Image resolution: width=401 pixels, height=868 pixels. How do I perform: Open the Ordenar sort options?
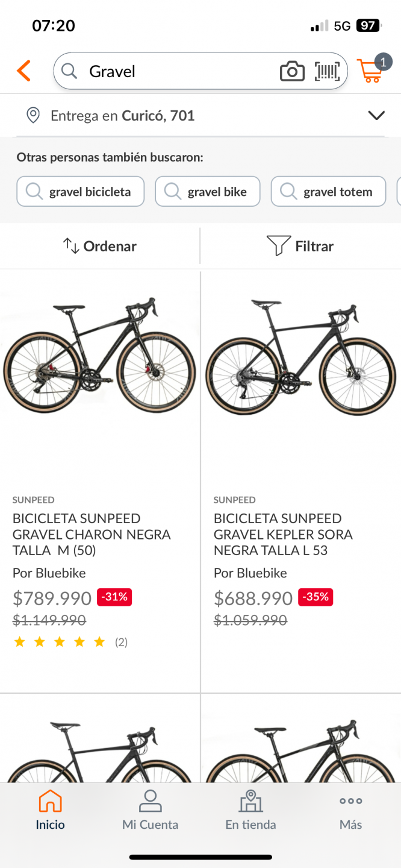point(100,246)
